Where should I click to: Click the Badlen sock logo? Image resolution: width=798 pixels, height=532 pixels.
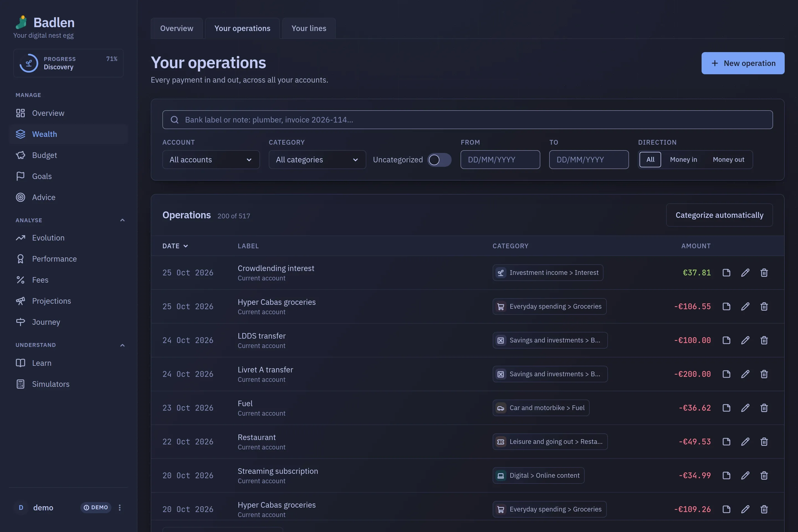tap(21, 22)
